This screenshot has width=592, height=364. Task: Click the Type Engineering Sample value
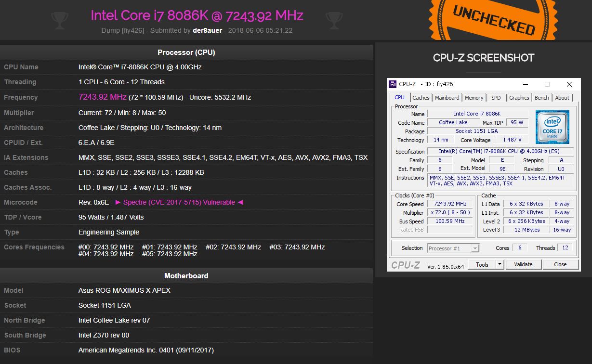[109, 232]
